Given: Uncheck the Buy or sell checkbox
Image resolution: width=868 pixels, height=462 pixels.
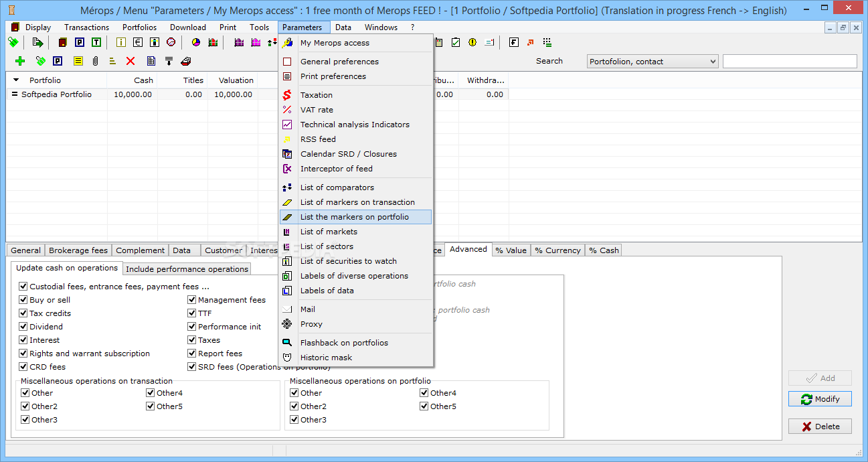Looking at the screenshot, I should [x=23, y=300].
